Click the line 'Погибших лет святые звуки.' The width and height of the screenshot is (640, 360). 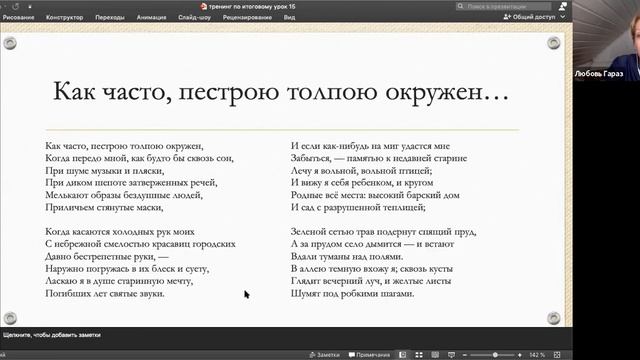[105, 293]
